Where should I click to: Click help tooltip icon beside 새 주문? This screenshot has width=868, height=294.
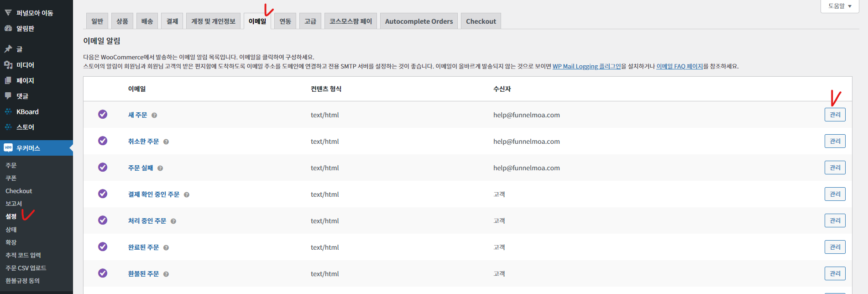(x=154, y=115)
